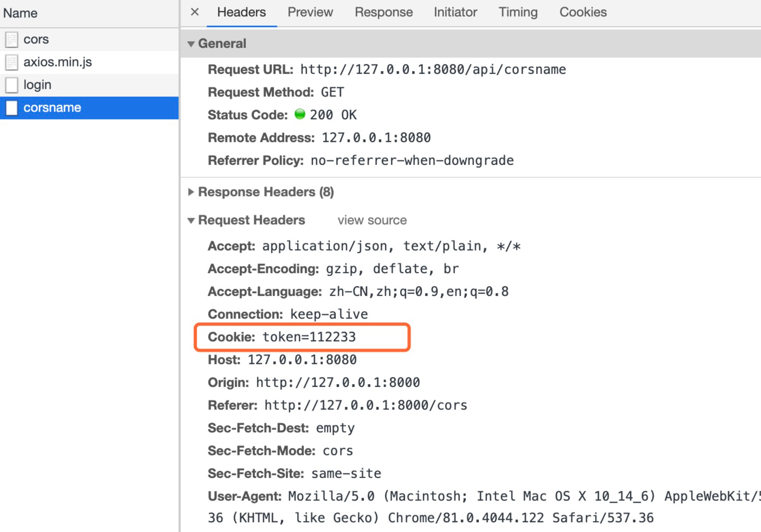This screenshot has height=532, width=761.
Task: Click the green status code indicator
Action: [x=300, y=114]
